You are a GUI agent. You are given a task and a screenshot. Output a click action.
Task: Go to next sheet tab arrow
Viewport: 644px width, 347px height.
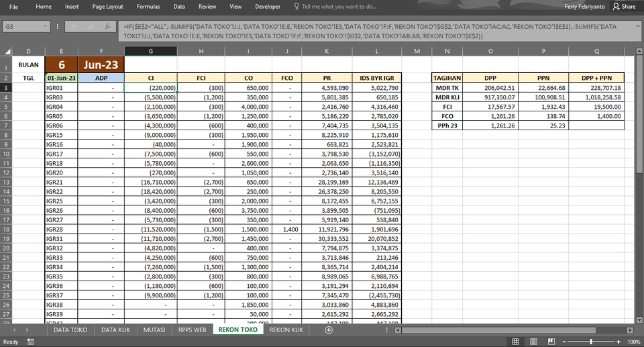27,330
